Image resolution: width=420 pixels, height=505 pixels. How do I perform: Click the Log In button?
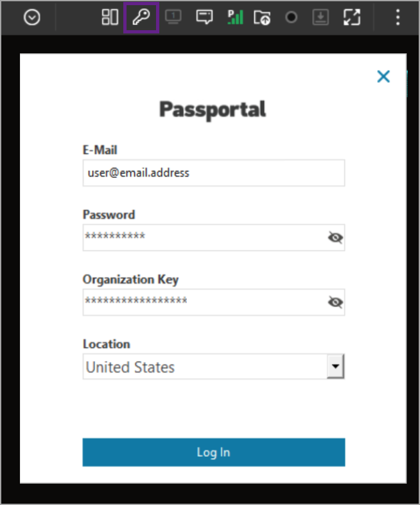[213, 452]
